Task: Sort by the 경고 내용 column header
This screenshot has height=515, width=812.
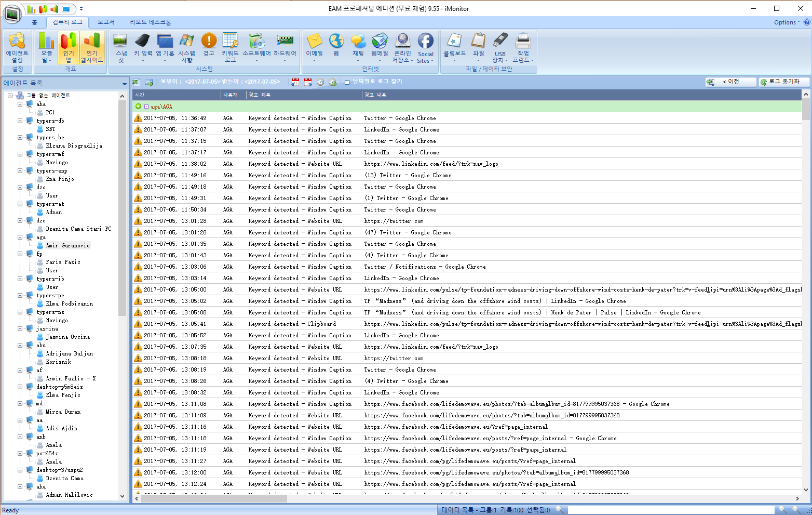Action: pos(581,95)
